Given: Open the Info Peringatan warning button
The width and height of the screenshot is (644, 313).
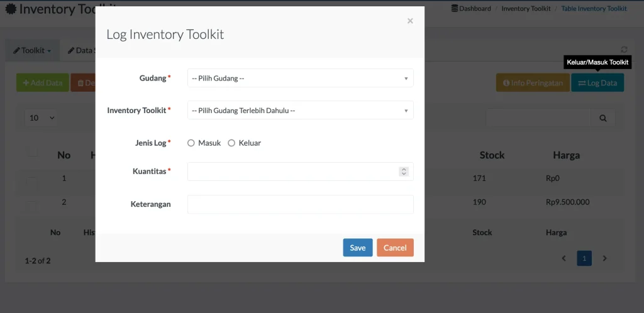Looking at the screenshot, I should click(x=532, y=83).
